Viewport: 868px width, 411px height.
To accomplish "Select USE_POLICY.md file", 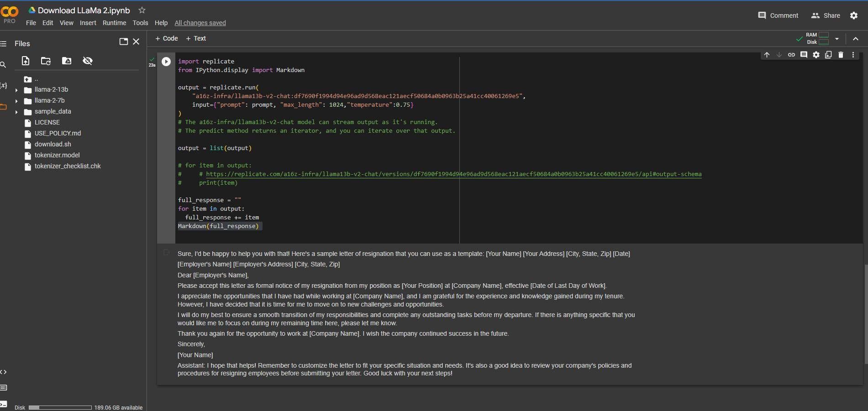I will 58,133.
